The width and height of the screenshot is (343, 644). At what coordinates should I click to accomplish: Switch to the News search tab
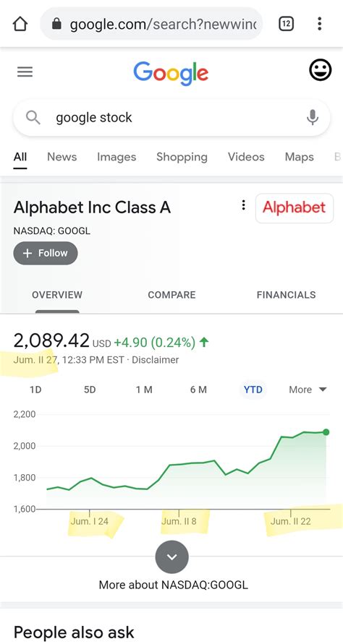(x=62, y=157)
